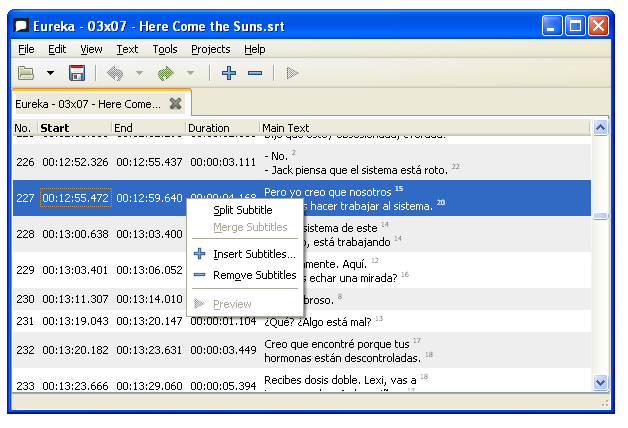Open the View menu

pyautogui.click(x=91, y=49)
